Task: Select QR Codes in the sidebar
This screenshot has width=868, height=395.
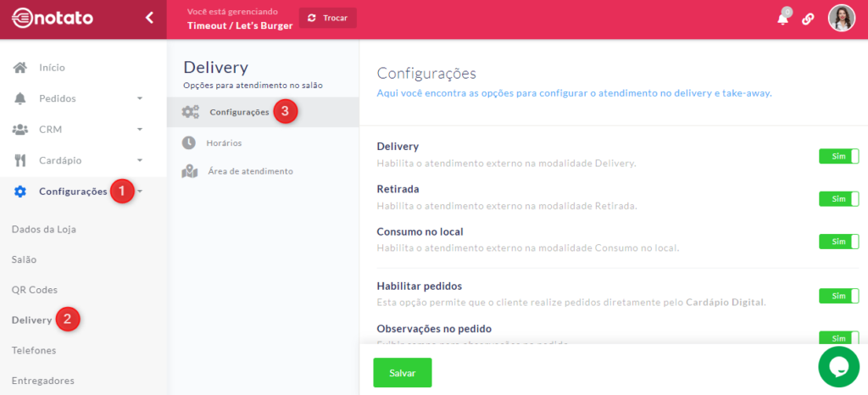Action: click(35, 289)
